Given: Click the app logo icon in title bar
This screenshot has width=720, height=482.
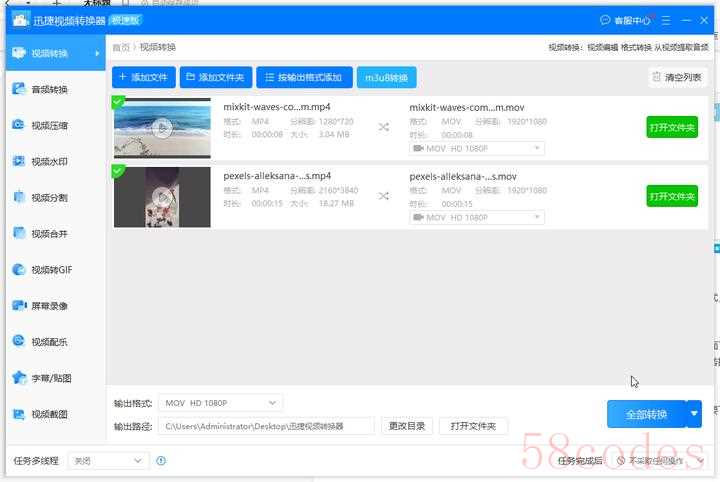Looking at the screenshot, I should (x=20, y=20).
